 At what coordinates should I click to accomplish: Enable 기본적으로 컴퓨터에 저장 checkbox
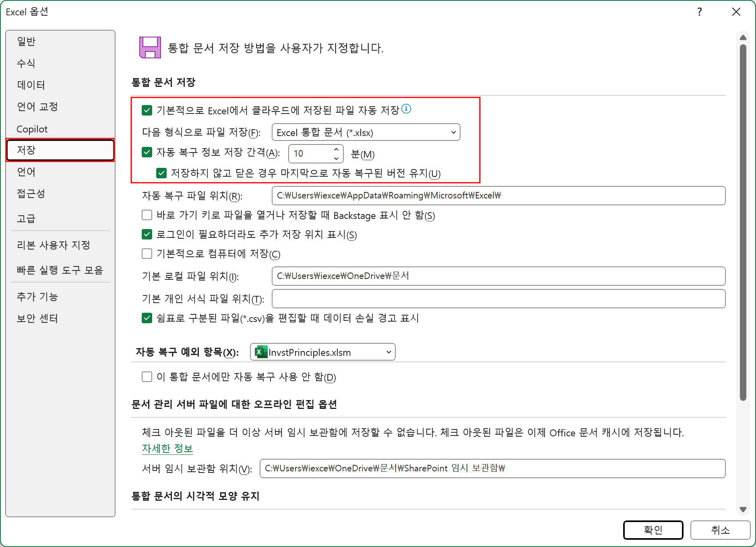[x=147, y=254]
